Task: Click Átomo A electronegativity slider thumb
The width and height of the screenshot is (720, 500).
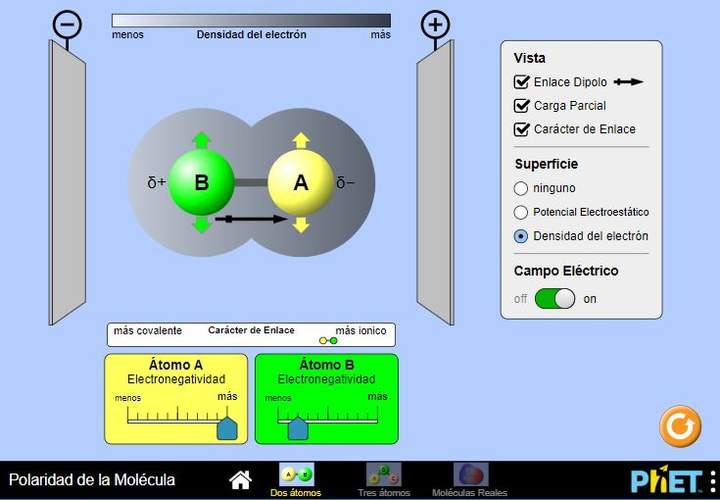Action: click(227, 428)
